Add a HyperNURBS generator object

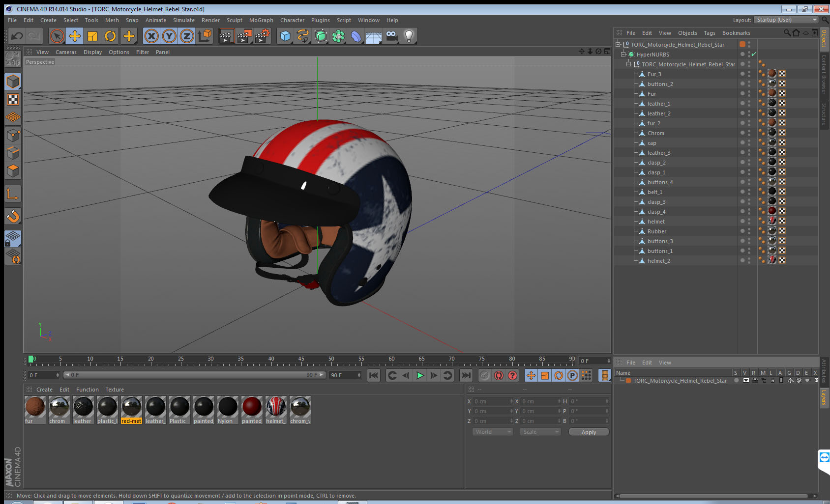click(321, 36)
